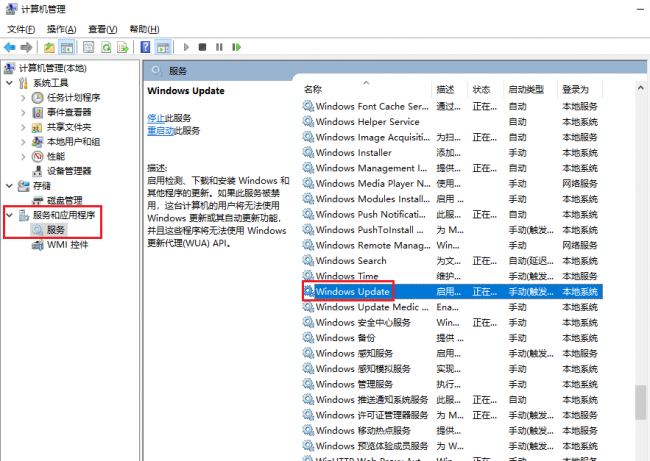Open the 文件(F) menu
Screen dimensions: 650x461
(21, 29)
